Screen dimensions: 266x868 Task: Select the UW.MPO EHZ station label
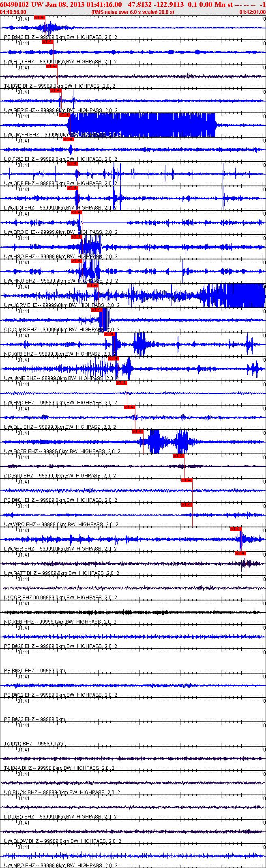[61, 866]
